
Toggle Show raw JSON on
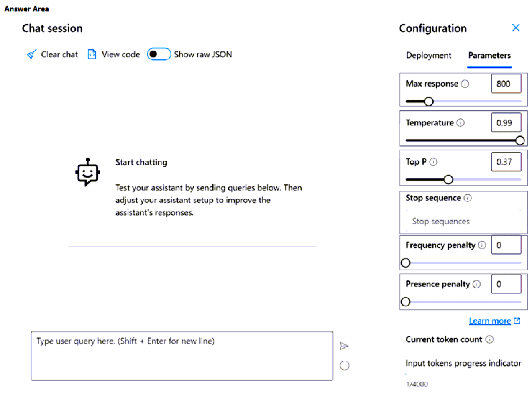[x=159, y=54]
